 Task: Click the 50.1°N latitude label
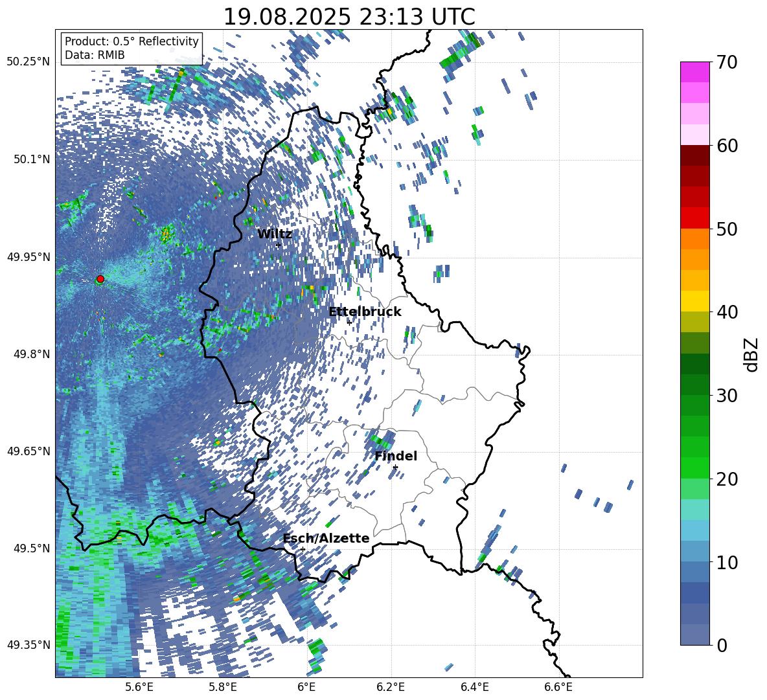31,159
